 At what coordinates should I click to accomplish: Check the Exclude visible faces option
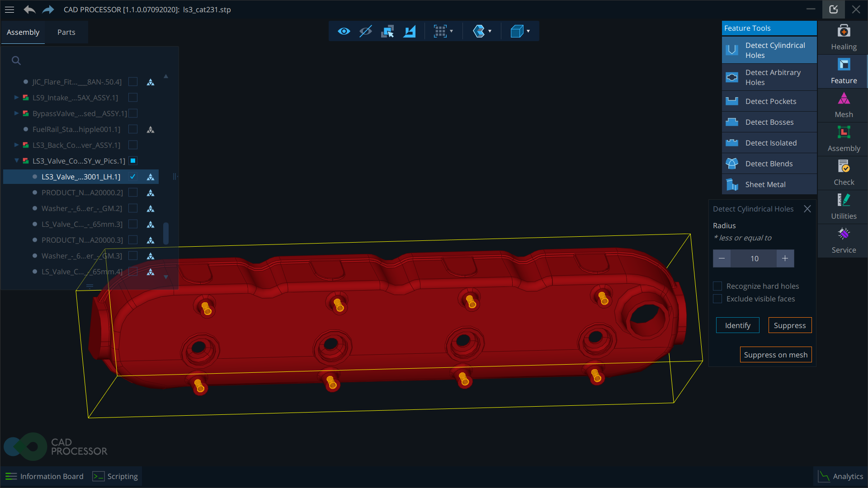coord(717,299)
